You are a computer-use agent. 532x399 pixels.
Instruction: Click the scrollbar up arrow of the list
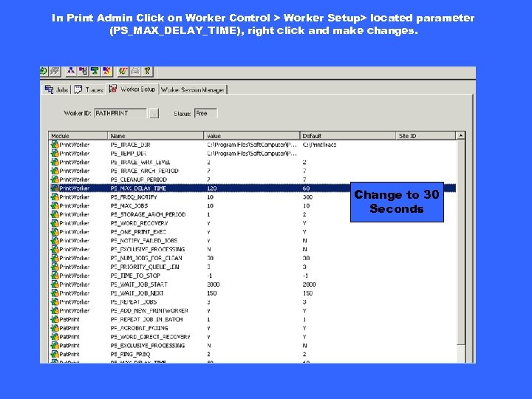(461, 136)
